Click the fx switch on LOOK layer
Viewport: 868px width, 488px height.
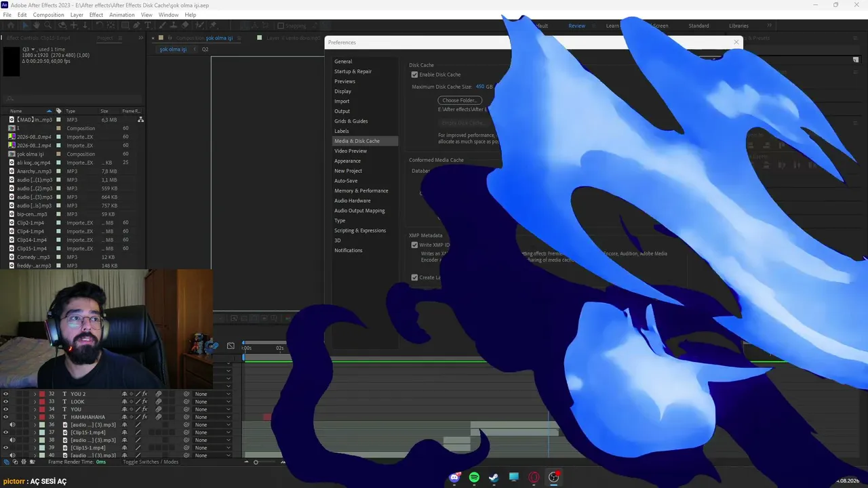coord(144,402)
